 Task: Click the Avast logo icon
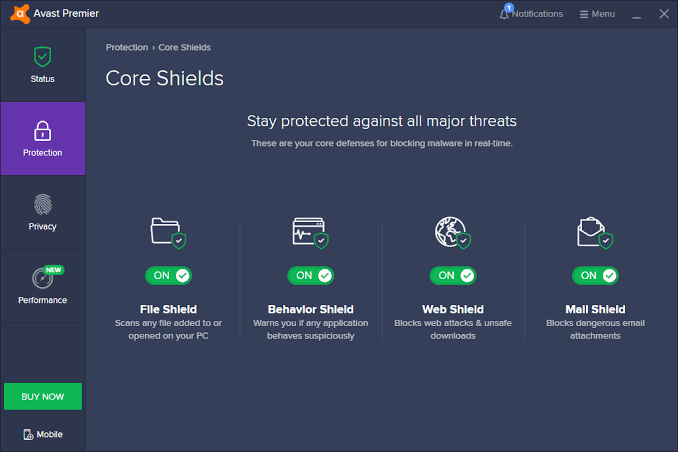tap(20, 13)
